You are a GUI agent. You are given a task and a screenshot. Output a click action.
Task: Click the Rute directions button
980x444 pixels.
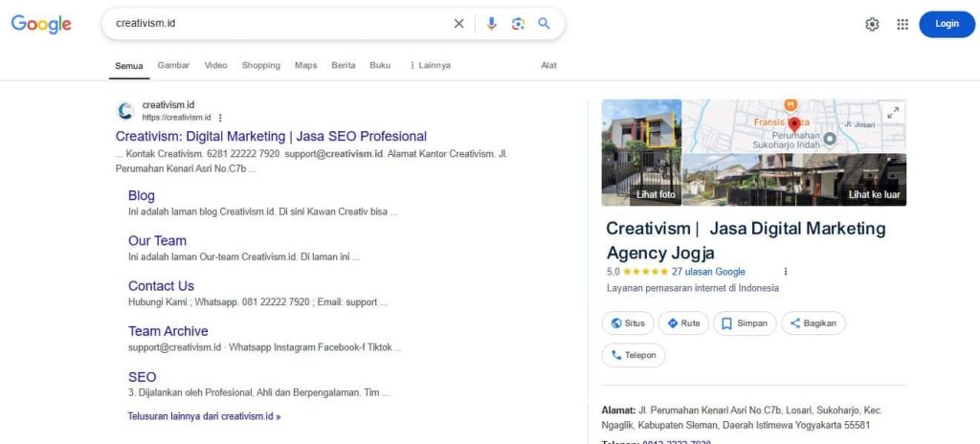[x=683, y=323]
